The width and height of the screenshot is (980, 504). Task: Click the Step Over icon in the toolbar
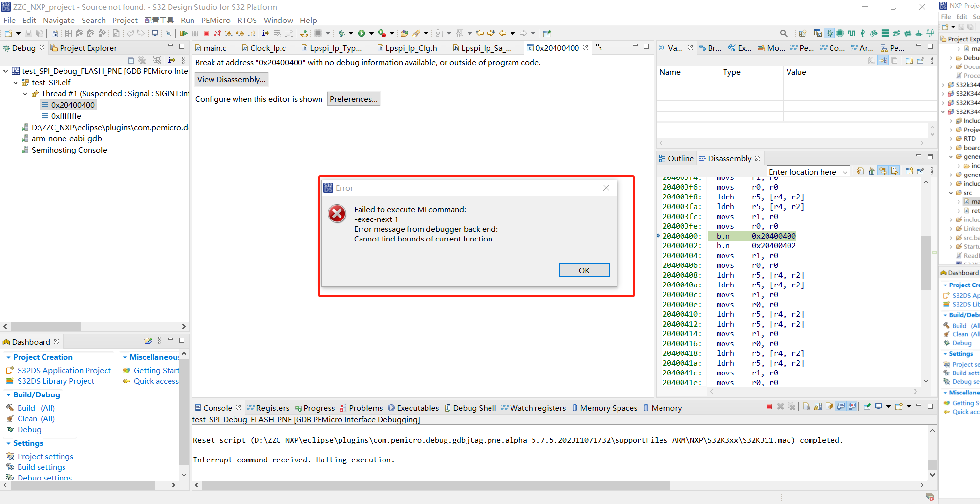click(x=239, y=33)
